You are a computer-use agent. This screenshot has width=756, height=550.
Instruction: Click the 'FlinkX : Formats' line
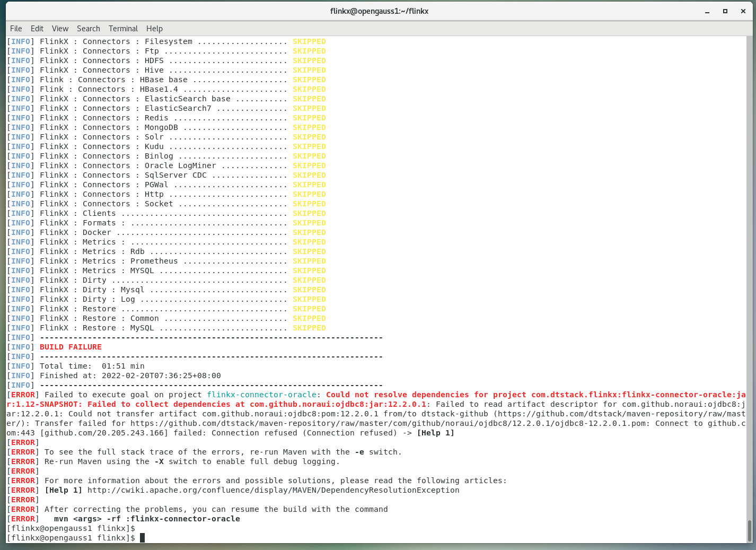166,223
